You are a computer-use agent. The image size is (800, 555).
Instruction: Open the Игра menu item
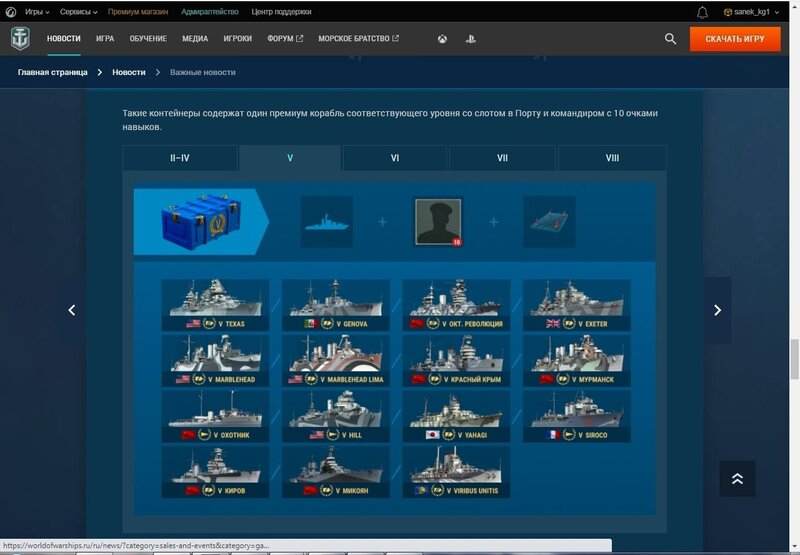coord(105,39)
